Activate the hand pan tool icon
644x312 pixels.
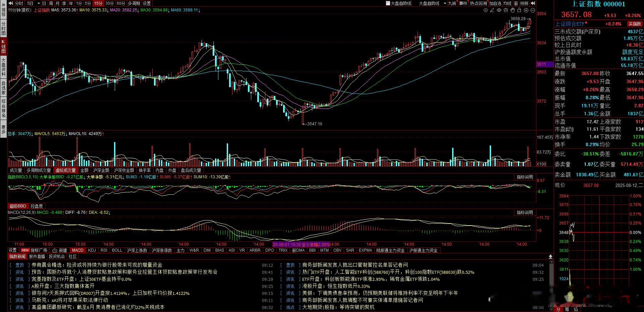pos(513,10)
